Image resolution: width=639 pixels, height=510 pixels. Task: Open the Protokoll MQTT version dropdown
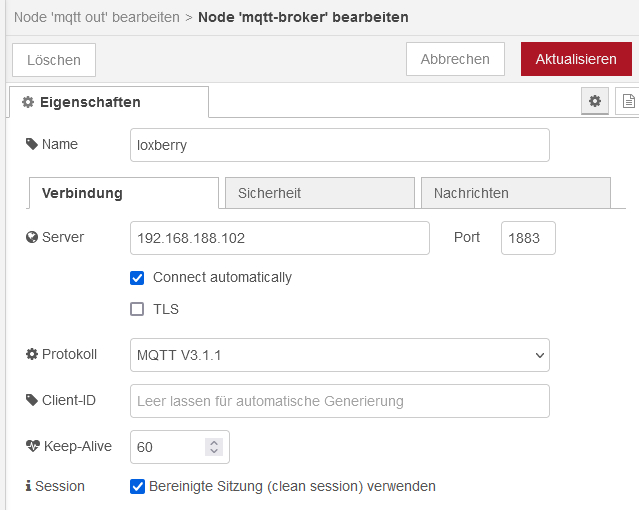click(x=340, y=355)
